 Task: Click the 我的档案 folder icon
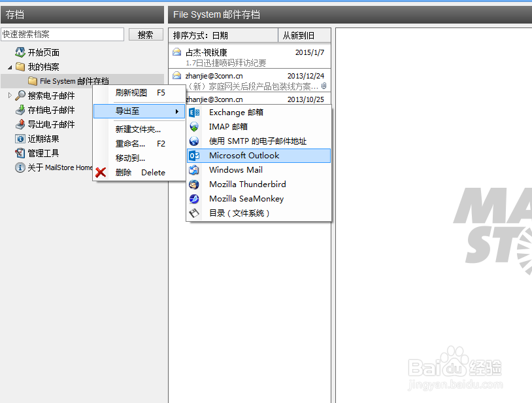[x=20, y=67]
